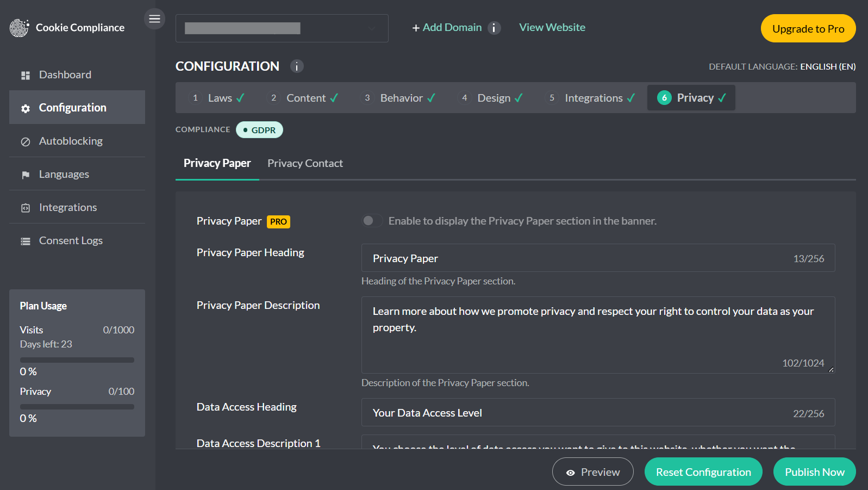Go to step 4 Design tab
868x490 pixels.
coord(492,98)
